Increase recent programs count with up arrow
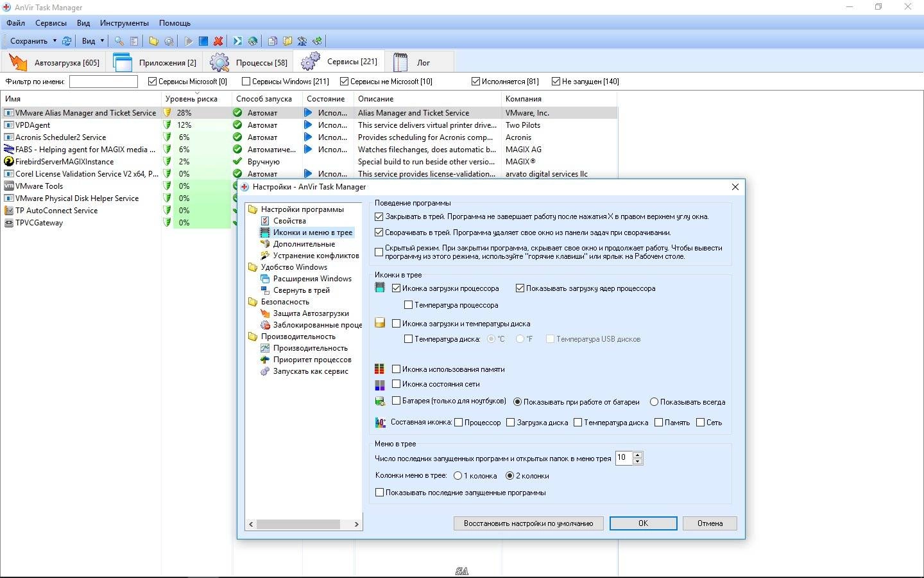 tap(637, 455)
